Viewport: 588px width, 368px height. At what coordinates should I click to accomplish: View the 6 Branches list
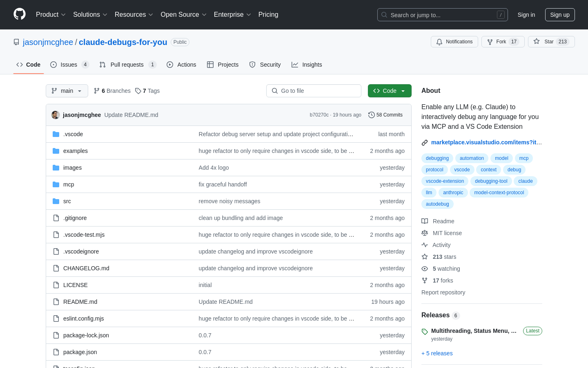[x=112, y=91]
